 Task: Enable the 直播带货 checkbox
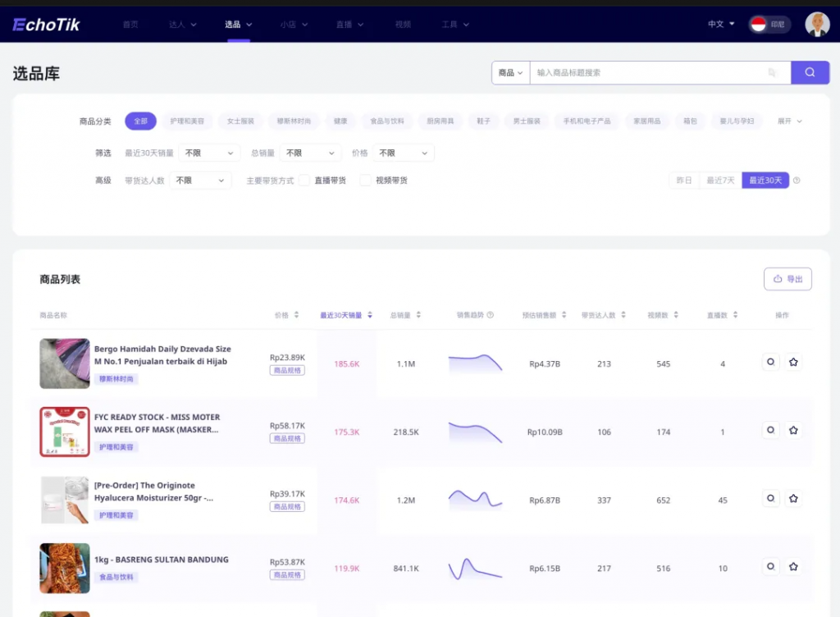(304, 181)
